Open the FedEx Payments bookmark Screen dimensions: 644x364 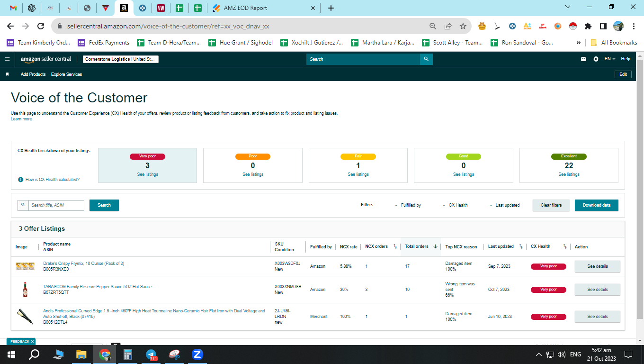click(103, 43)
